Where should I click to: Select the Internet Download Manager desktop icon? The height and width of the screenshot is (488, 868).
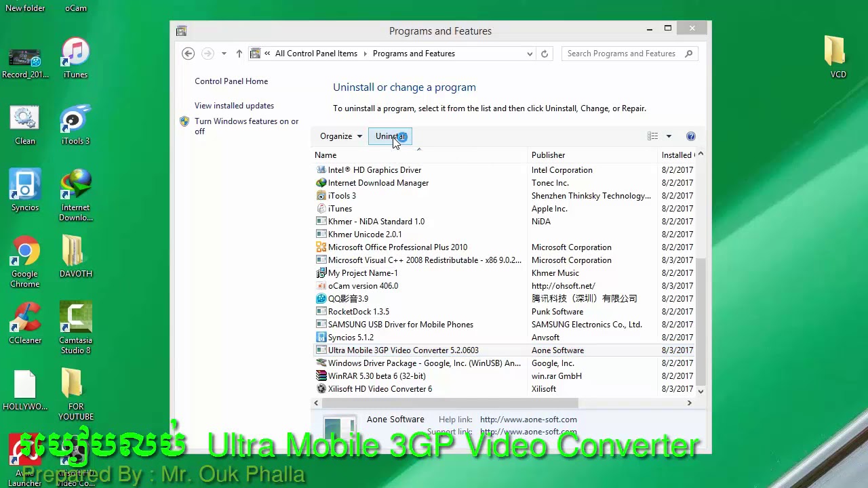click(75, 195)
